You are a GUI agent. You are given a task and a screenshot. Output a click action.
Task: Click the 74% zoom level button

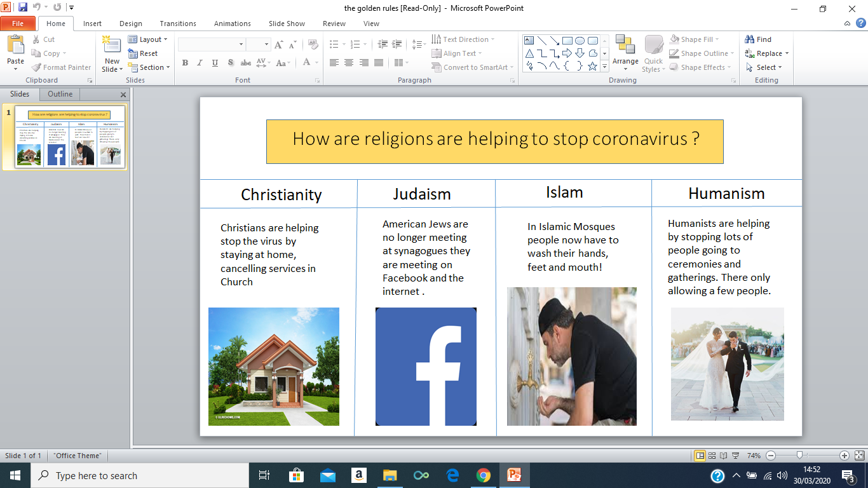[x=754, y=456]
